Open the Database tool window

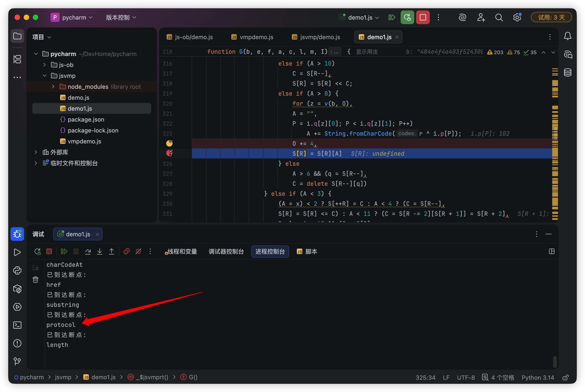click(567, 72)
